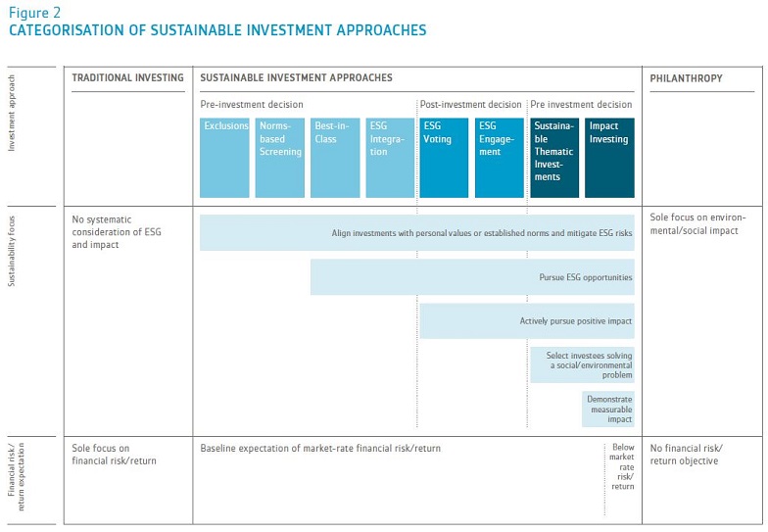
Task: Click the Traditional Investing column header
Action: pos(127,77)
